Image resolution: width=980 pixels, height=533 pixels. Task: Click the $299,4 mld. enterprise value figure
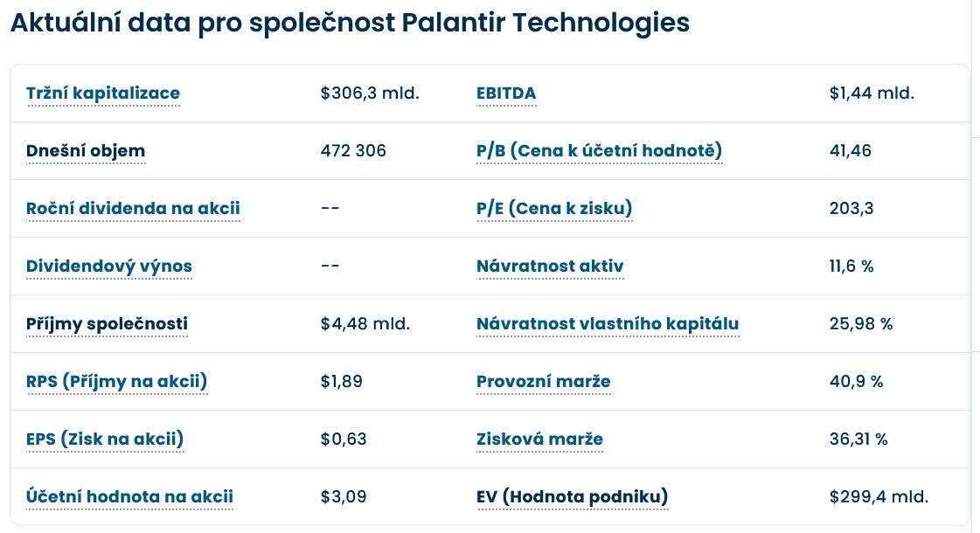point(879,497)
